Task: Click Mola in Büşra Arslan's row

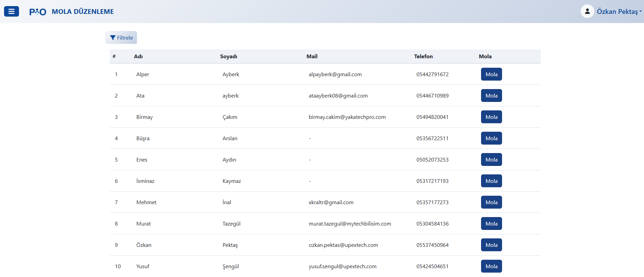Action: [491, 138]
